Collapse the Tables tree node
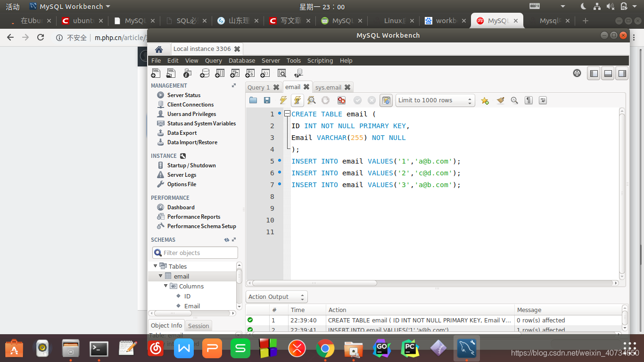Viewport: 644px width, 362px height. click(156, 266)
